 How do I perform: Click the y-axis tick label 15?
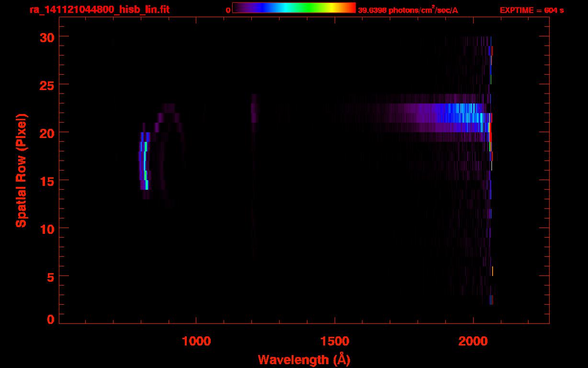click(47, 181)
